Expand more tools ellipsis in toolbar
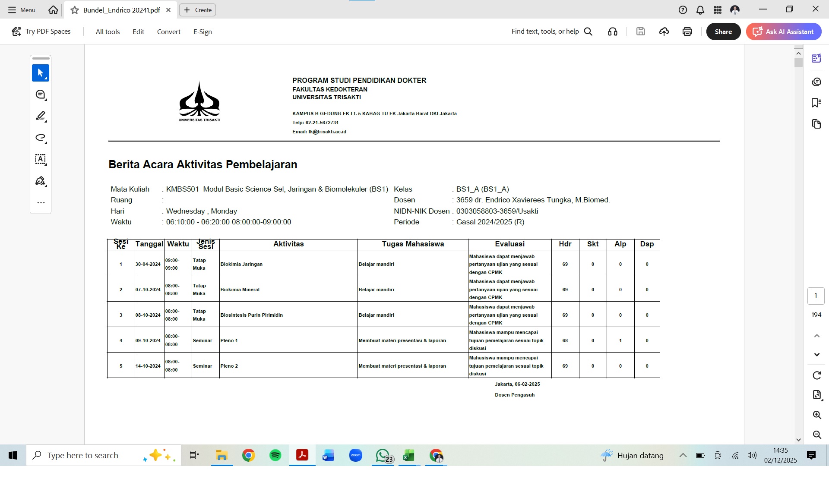This screenshot has width=829, height=504. pyautogui.click(x=41, y=202)
